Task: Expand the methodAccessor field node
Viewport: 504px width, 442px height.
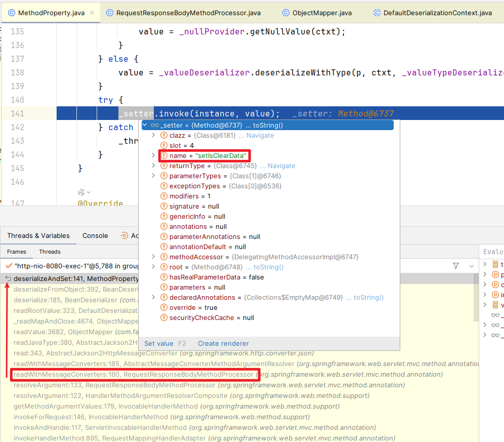Action: [x=154, y=257]
